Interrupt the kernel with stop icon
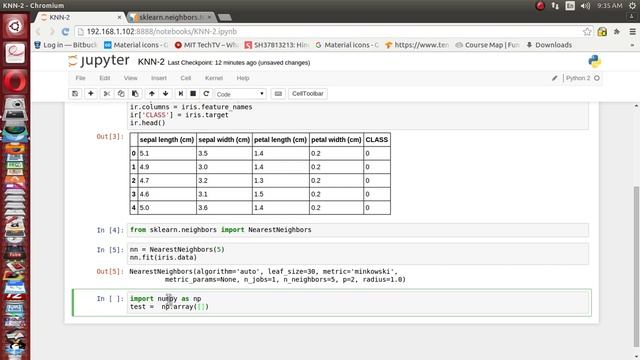The height and width of the screenshot is (360, 640). pos(193,93)
